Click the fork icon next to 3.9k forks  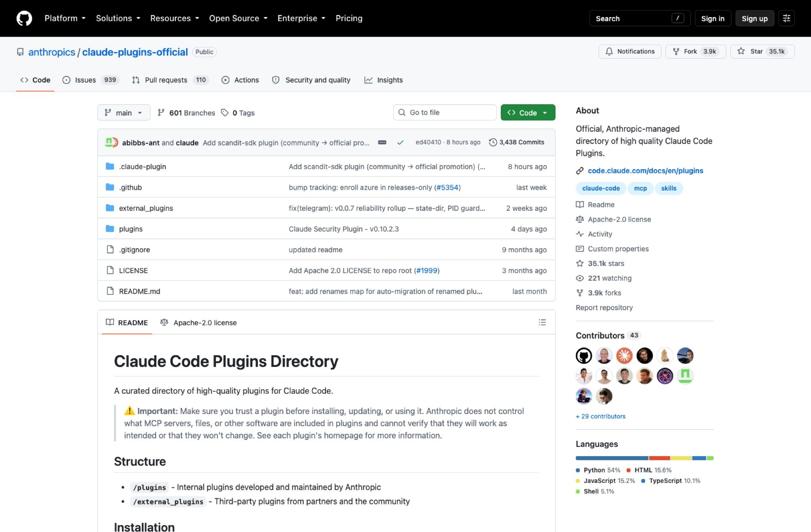580,293
